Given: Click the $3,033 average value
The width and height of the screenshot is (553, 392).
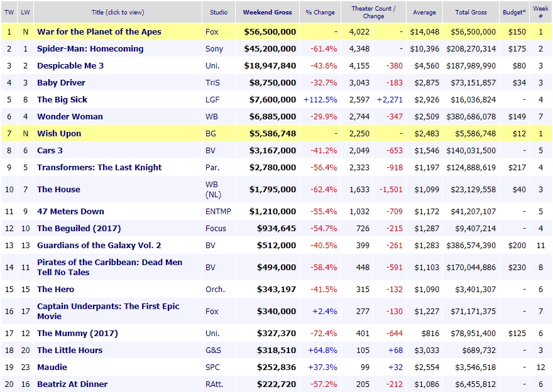Looking at the screenshot, I should pos(427,350).
